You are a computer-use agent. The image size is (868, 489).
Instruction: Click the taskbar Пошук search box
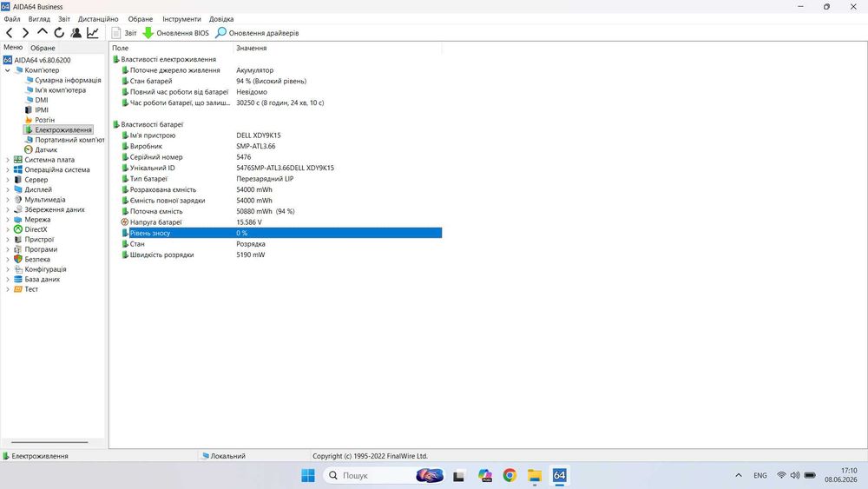click(383, 475)
